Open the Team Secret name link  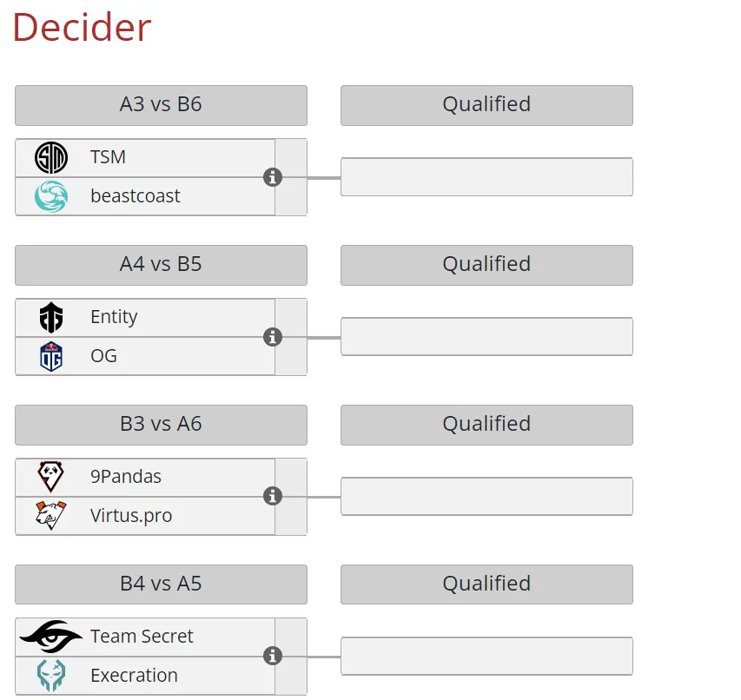142,637
